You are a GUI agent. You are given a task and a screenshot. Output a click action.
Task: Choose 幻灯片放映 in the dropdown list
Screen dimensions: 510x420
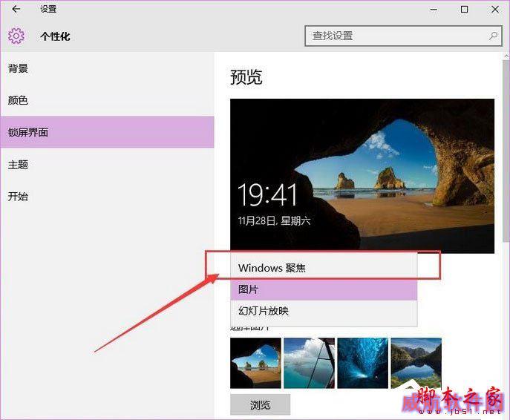(324, 311)
